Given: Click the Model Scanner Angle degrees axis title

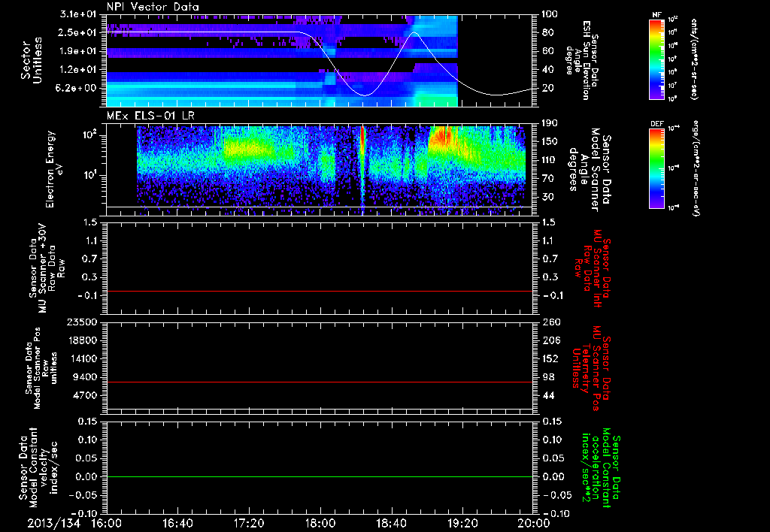Looking at the screenshot, I should point(590,170).
